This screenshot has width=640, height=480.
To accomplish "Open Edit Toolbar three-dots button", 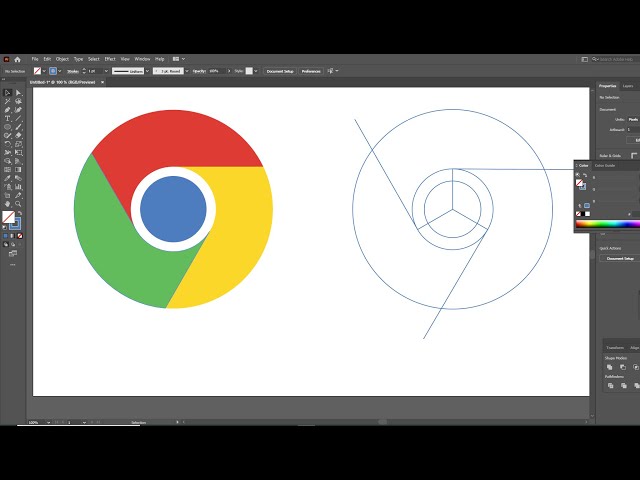I will 13,264.
